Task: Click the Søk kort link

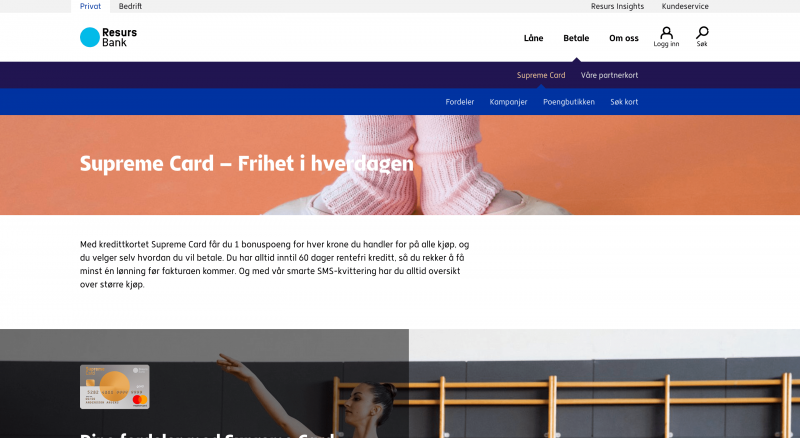Action: click(x=624, y=102)
